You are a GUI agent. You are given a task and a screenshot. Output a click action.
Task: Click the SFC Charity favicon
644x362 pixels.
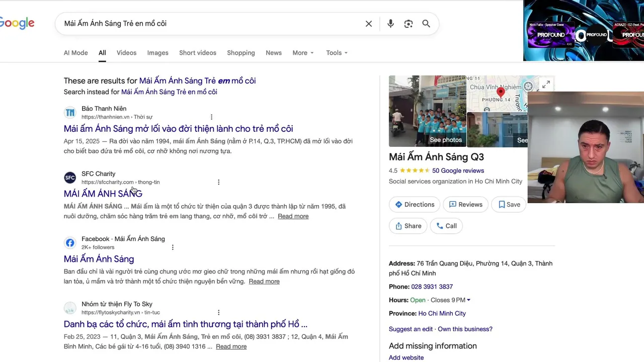coord(70,177)
